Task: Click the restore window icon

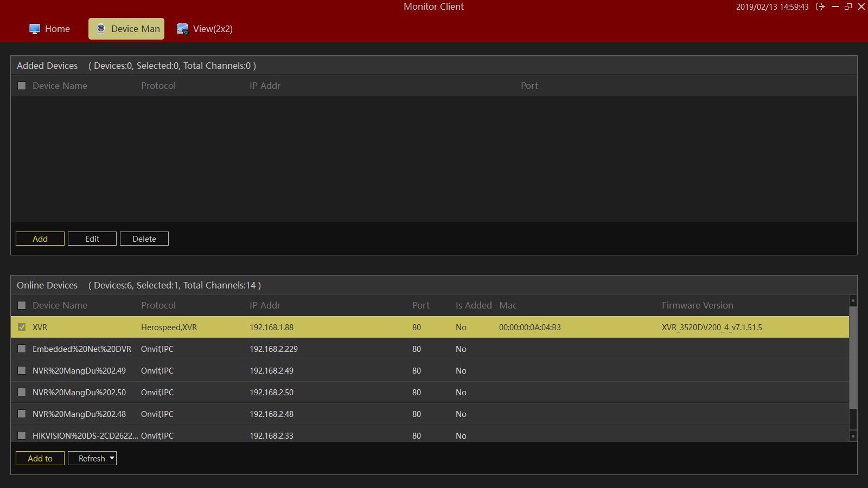Action: tap(848, 7)
